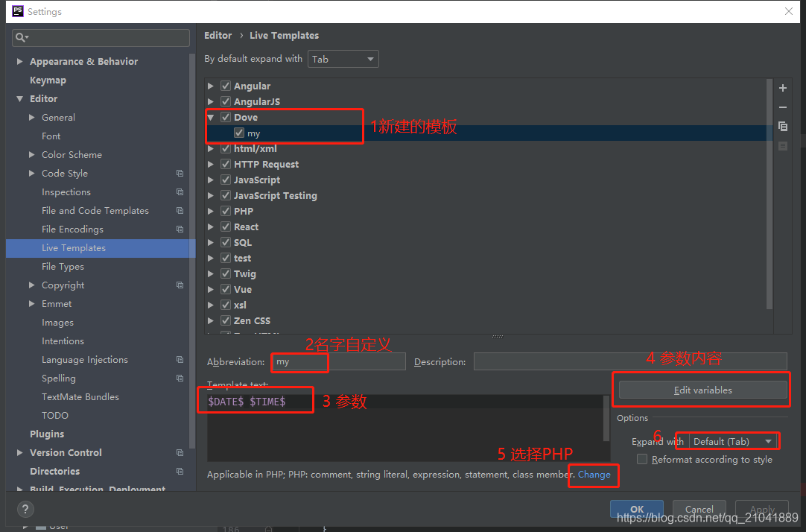Open the File Types settings page
806x532 pixels.
[x=63, y=266]
